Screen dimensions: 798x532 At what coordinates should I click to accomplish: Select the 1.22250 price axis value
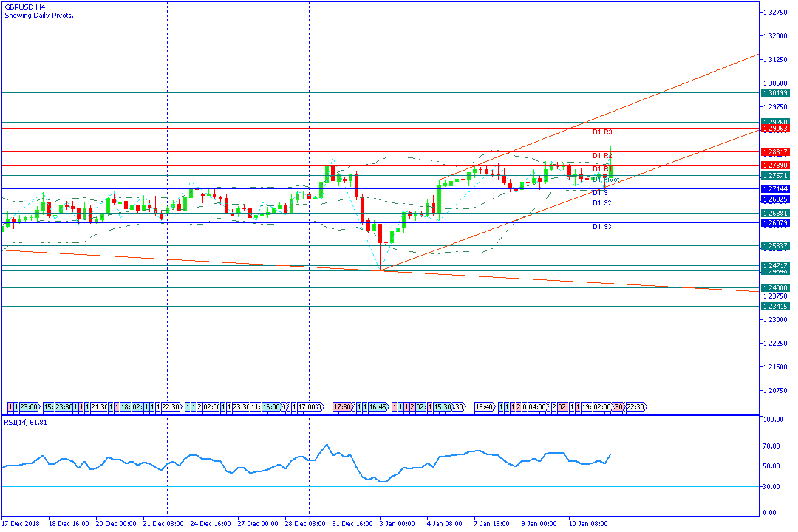776,344
